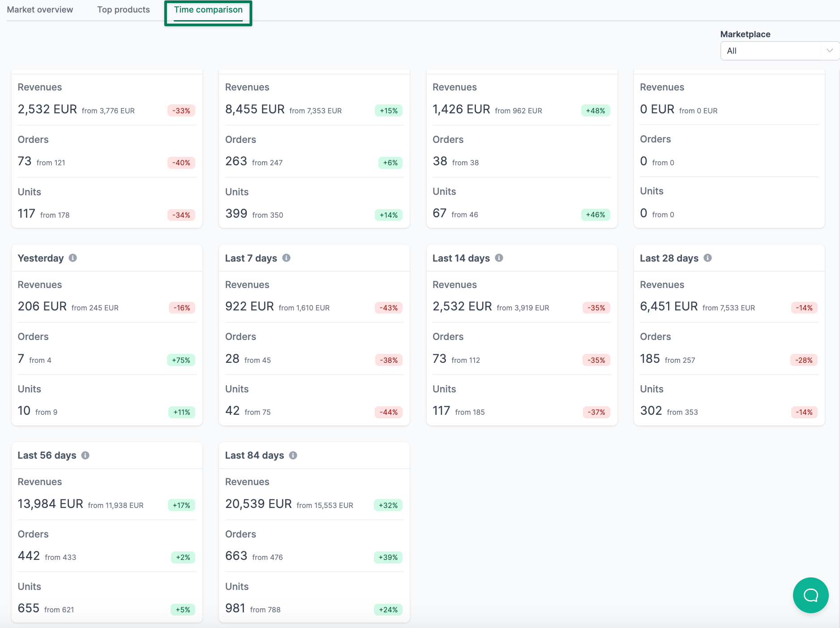Click the 981 units value

click(x=235, y=608)
